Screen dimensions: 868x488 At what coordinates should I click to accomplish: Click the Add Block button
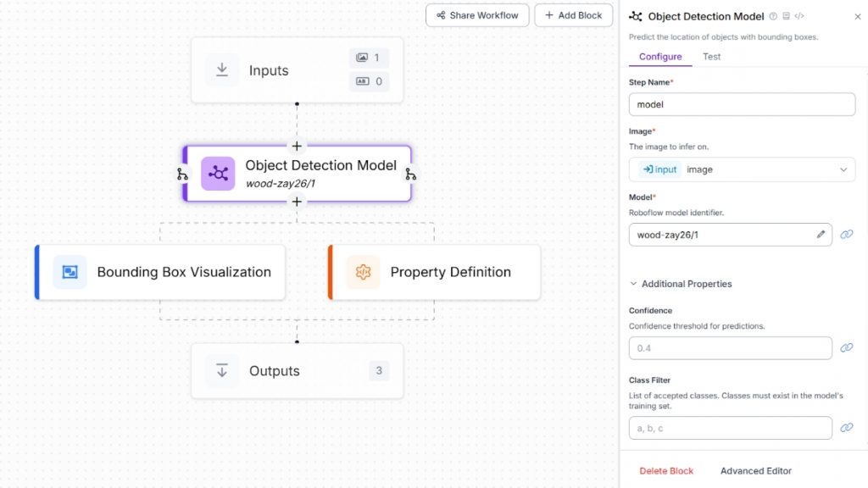[x=573, y=15]
